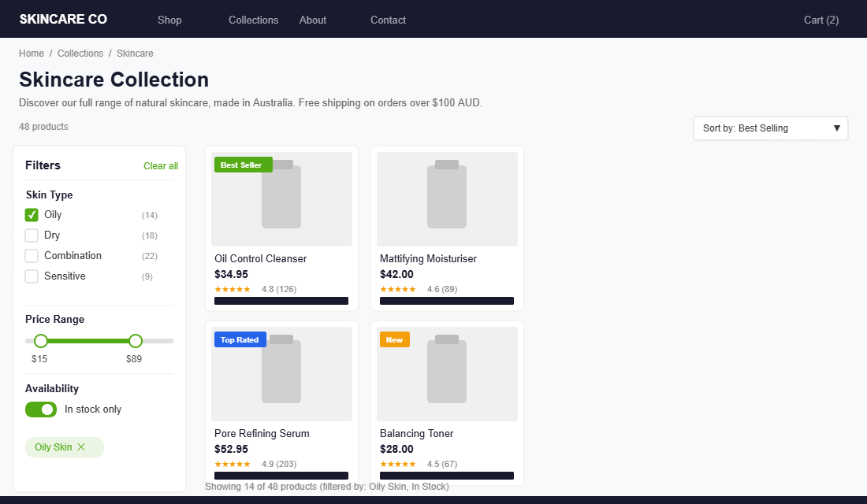Open the Collections menu in the navbar
The image size is (867, 504).
253,20
